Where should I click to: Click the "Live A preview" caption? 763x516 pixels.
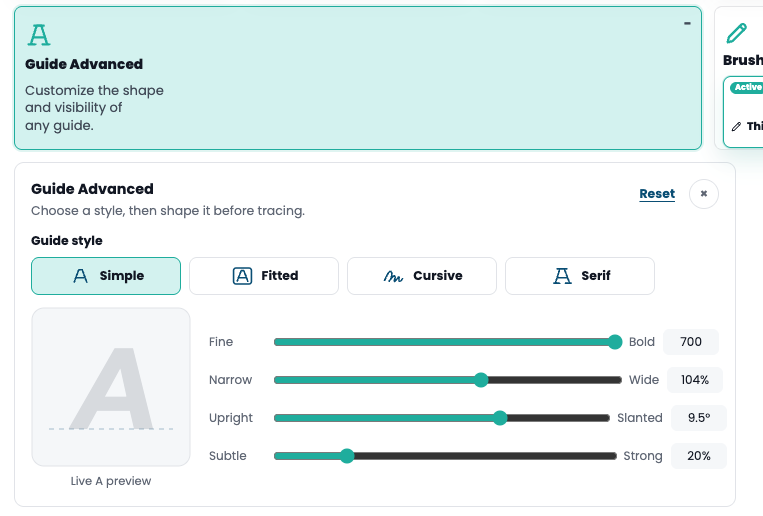point(111,481)
